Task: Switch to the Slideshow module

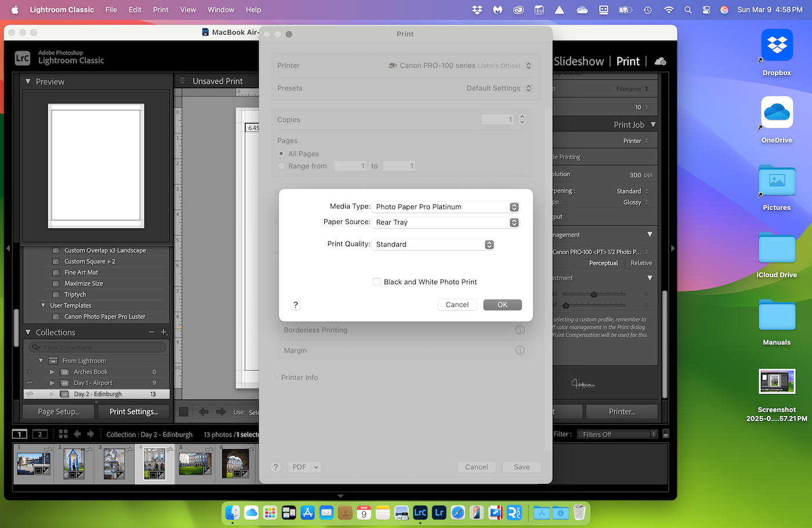Action: (x=578, y=62)
